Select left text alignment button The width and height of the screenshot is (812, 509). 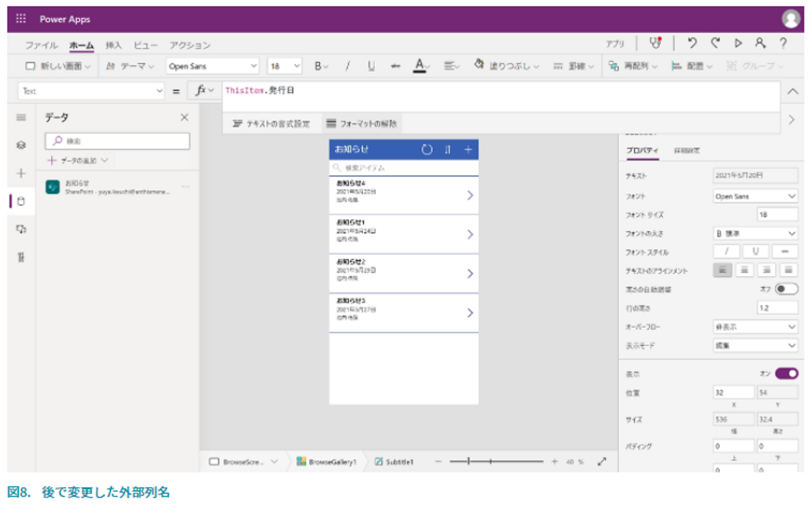pyautogui.click(x=722, y=270)
